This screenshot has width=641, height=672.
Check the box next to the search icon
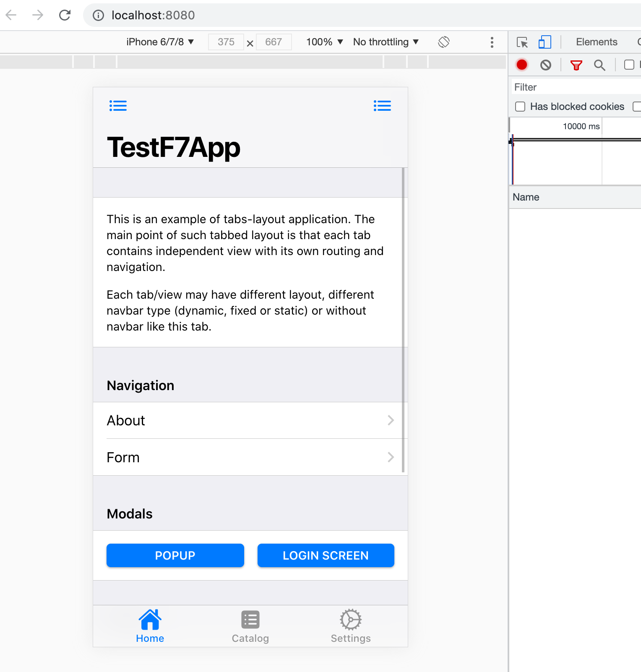629,65
